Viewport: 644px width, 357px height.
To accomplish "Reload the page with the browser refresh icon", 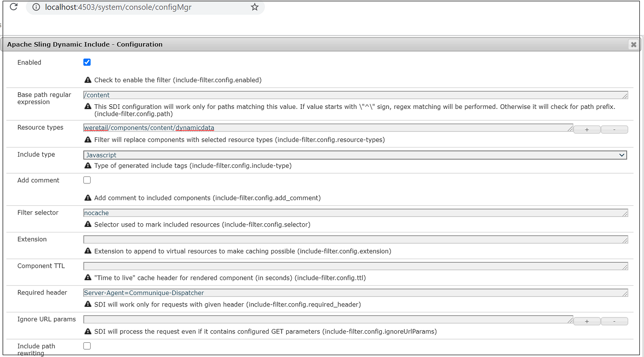I will pos(14,7).
